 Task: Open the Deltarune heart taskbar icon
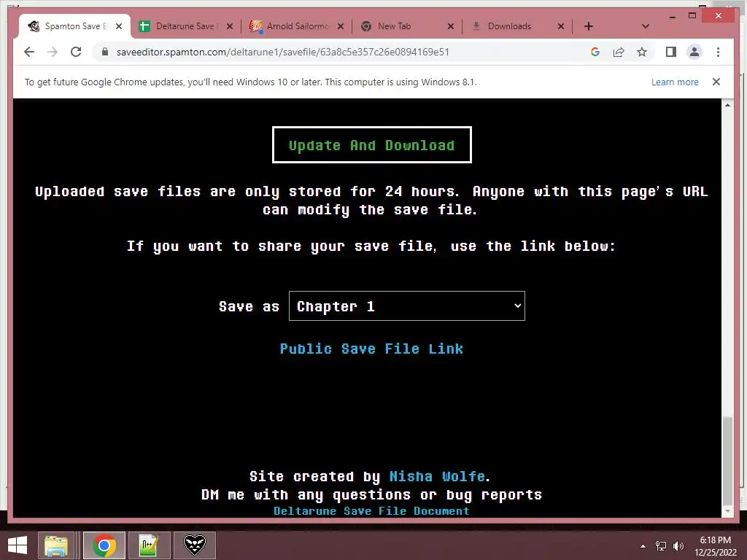[x=194, y=545]
